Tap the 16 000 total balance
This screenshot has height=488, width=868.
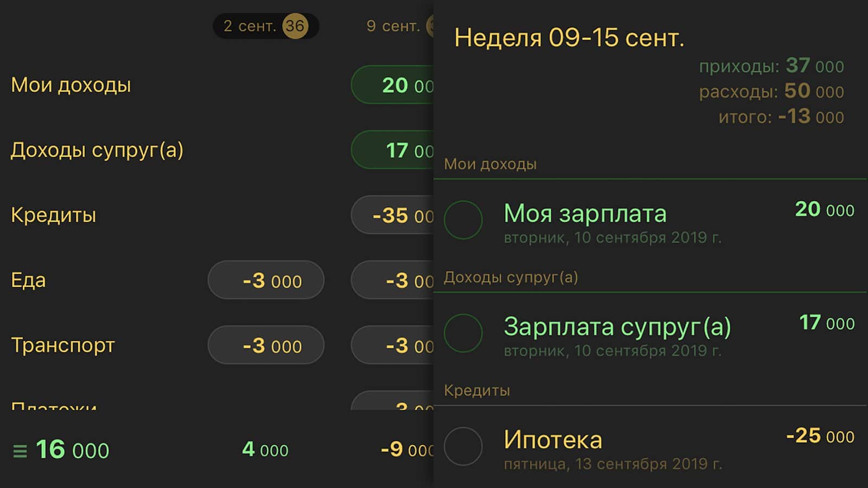coord(73,450)
